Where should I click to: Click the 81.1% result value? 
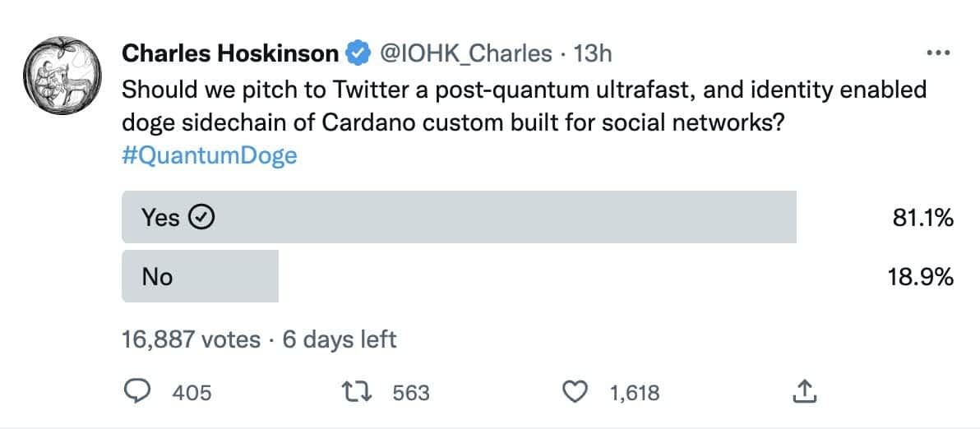(922, 217)
